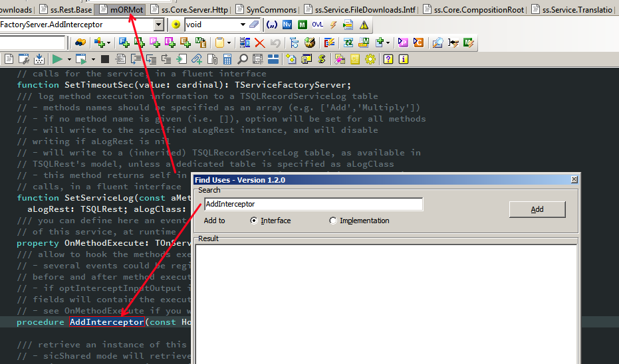619x364 pixels.
Task: Click the blue Nv toolbar icon
Action: click(x=287, y=25)
